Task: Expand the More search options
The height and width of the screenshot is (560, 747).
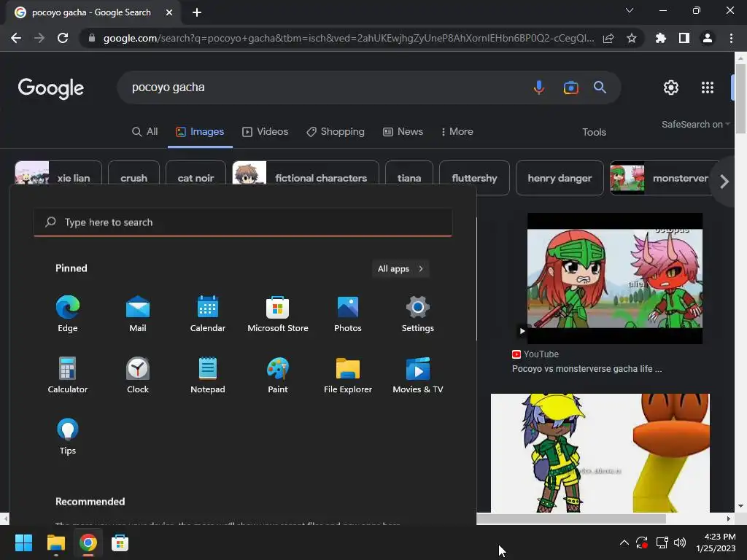Action: click(457, 132)
